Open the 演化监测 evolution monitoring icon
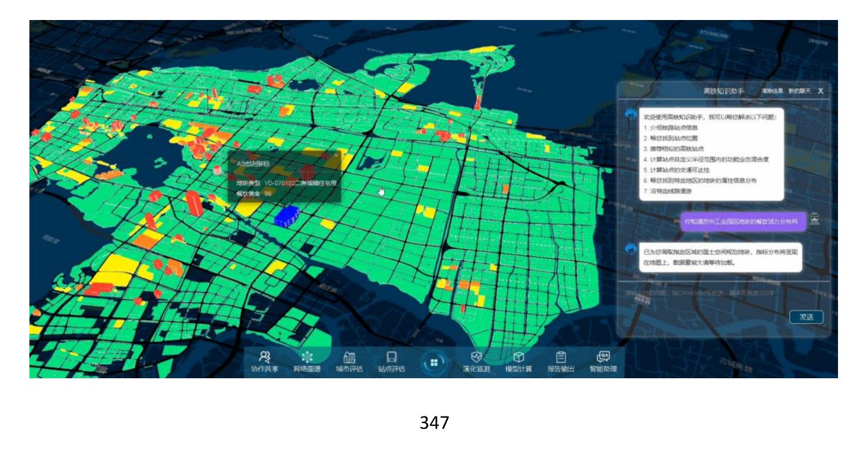The height and width of the screenshot is (450, 868). [x=476, y=362]
